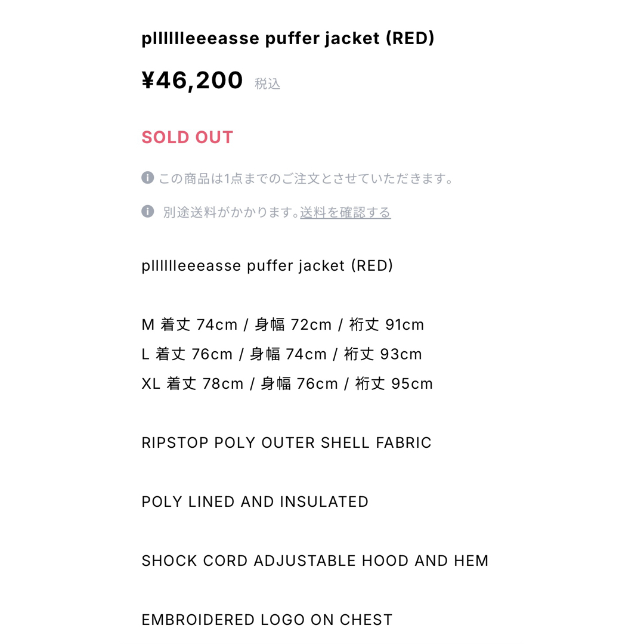
Task: Click the 桁丈 95cm sleeve measurement
Action: pos(394,383)
